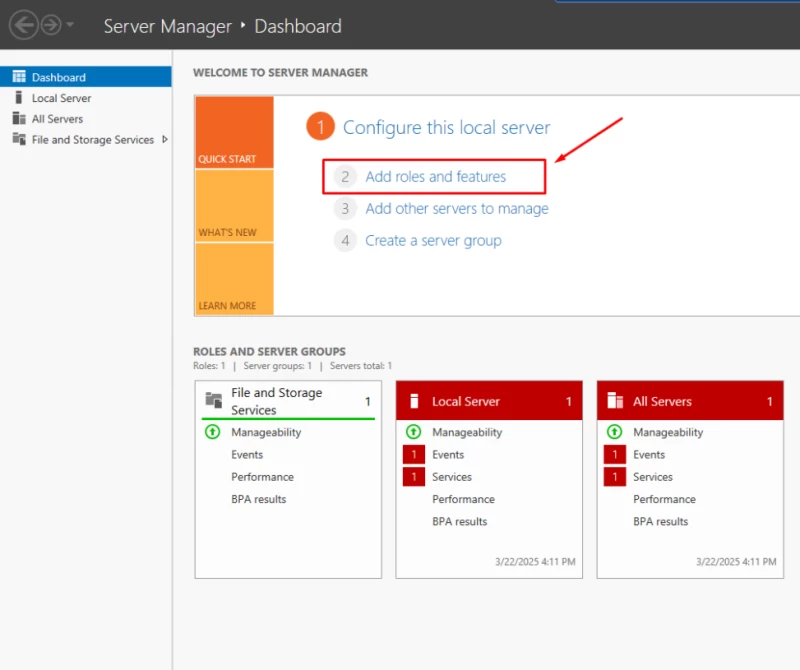Open Events in the All Servers tile
Screen dimensions: 800x670
tap(649, 455)
